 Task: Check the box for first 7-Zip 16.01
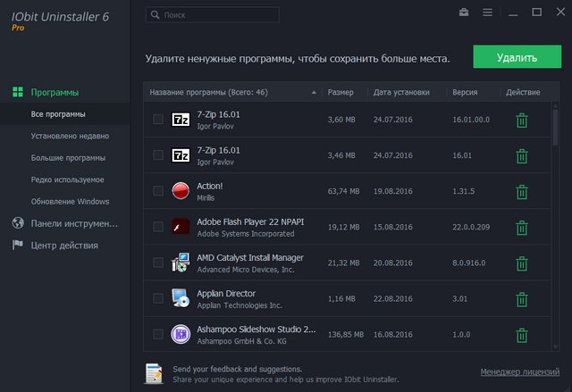point(158,119)
